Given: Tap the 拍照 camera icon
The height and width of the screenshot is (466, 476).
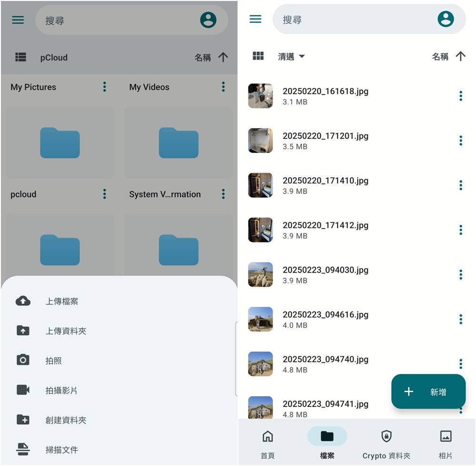Looking at the screenshot, I should pyautogui.click(x=23, y=360).
